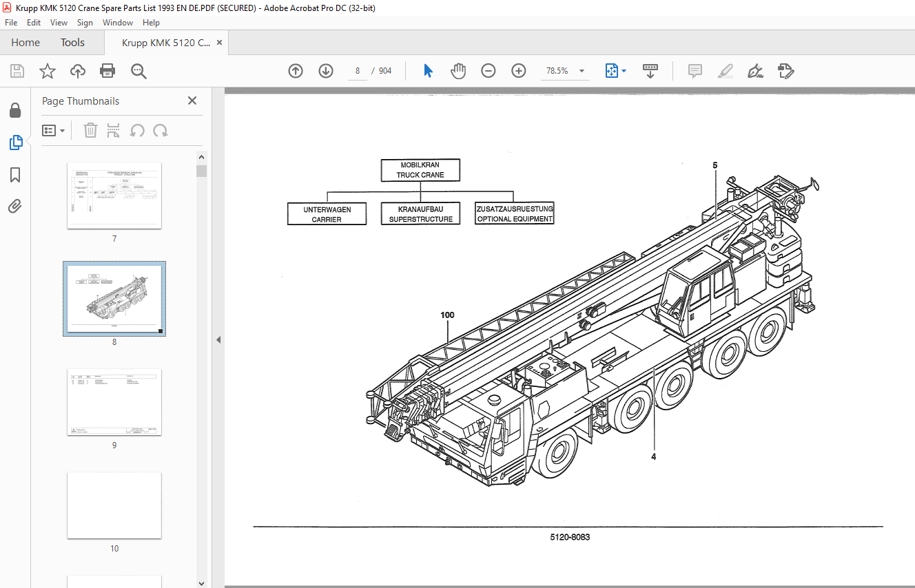915x588 pixels.
Task: Open the Sign menu
Action: [85, 22]
